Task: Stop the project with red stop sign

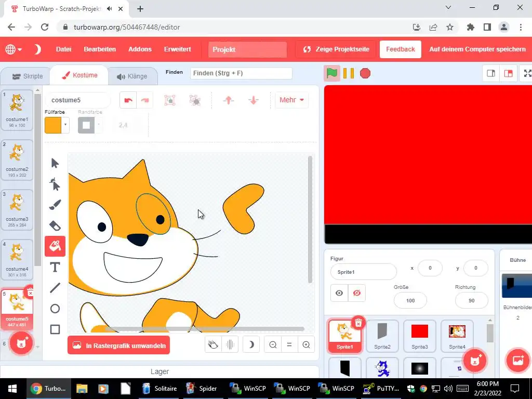Action: pyautogui.click(x=365, y=73)
